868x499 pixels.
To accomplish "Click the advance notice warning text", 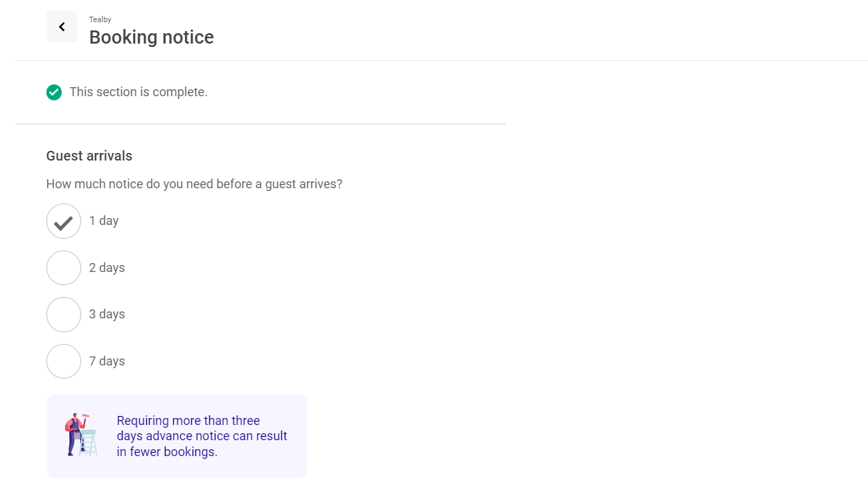I will pos(202,436).
